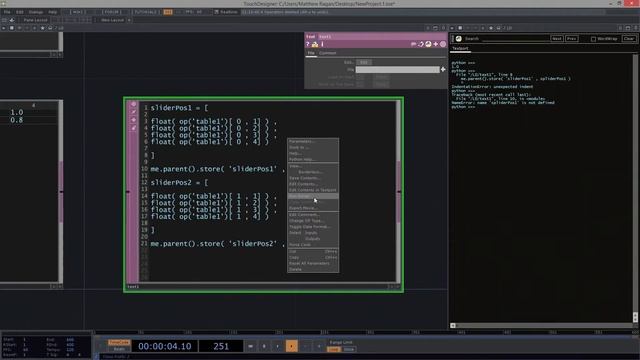The image size is (640, 360).
Task: Open the Tutorials link in top bar
Action: [x=145, y=12]
